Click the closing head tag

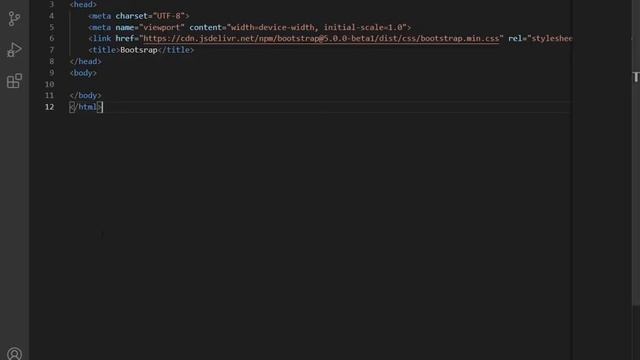[85, 61]
